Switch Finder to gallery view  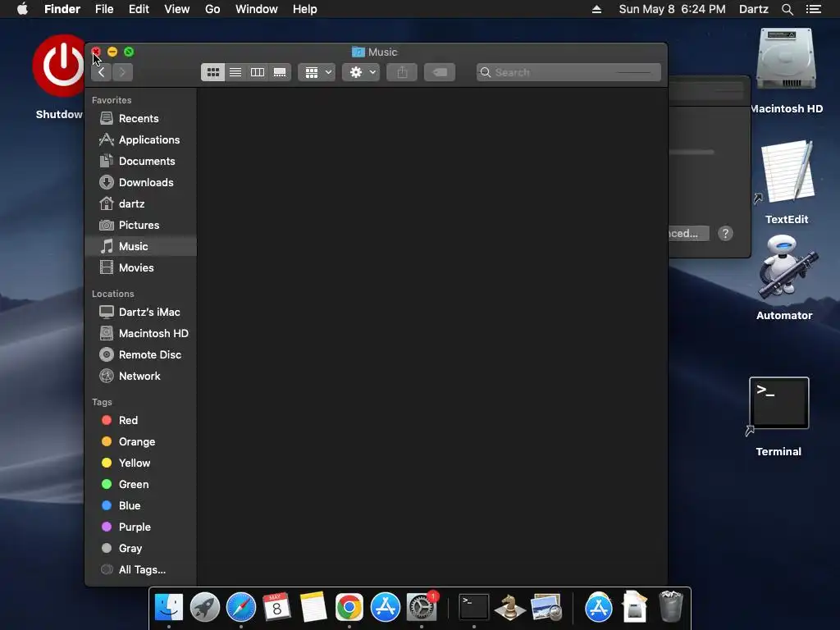click(280, 72)
